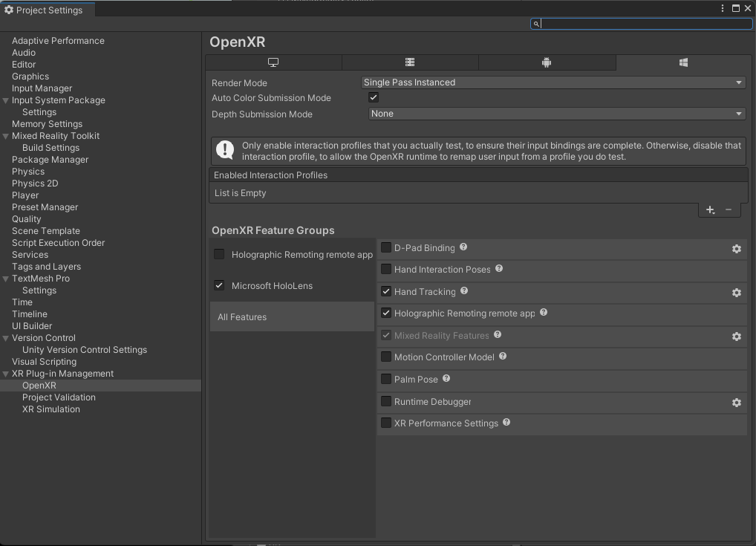Image resolution: width=756 pixels, height=546 pixels.
Task: Switch to the Android platform tab
Action: (547, 63)
